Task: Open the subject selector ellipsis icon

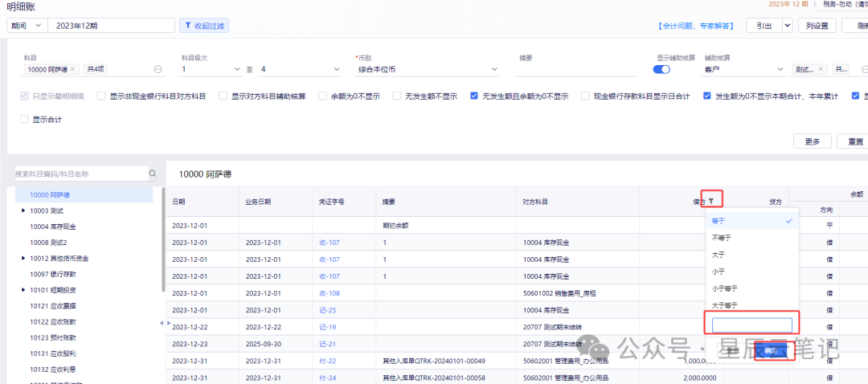Action: (158, 70)
